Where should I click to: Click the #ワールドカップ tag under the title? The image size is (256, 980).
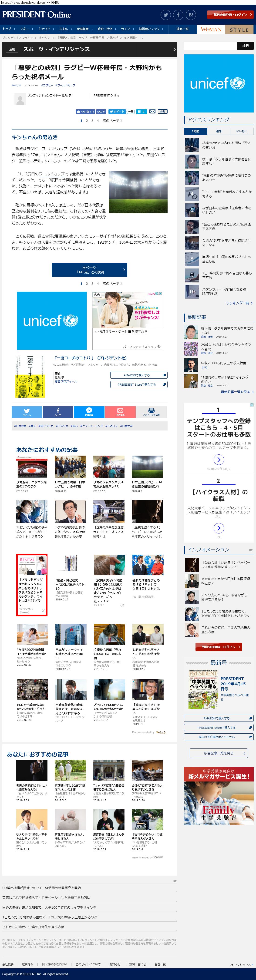point(65,86)
